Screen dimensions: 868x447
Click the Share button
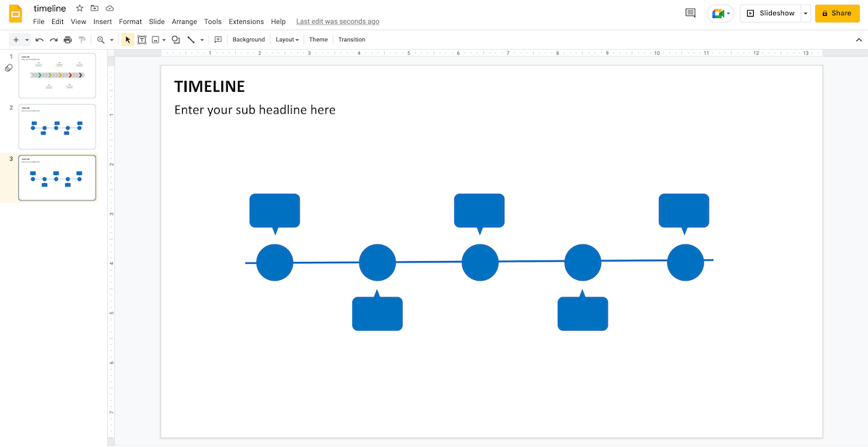tap(837, 13)
